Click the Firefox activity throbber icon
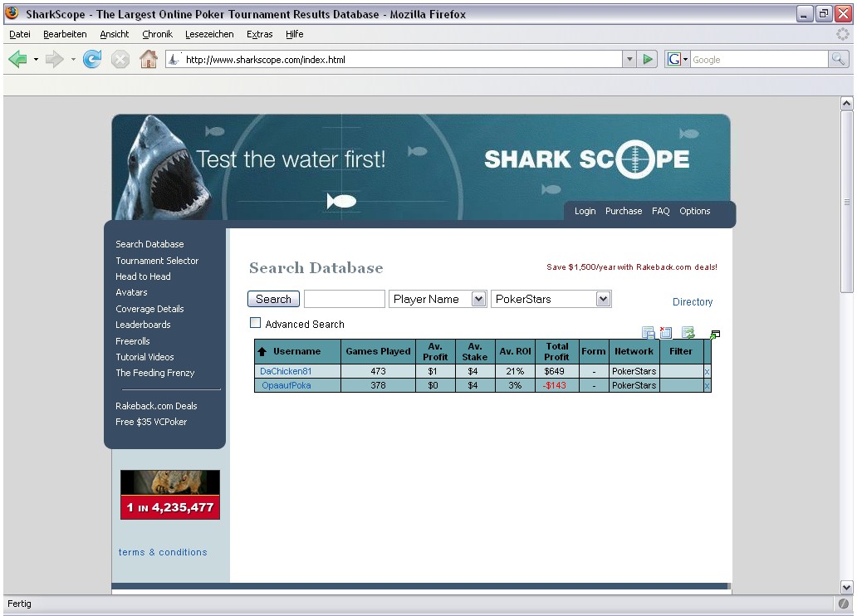This screenshot has height=616, width=857. pos(842,34)
